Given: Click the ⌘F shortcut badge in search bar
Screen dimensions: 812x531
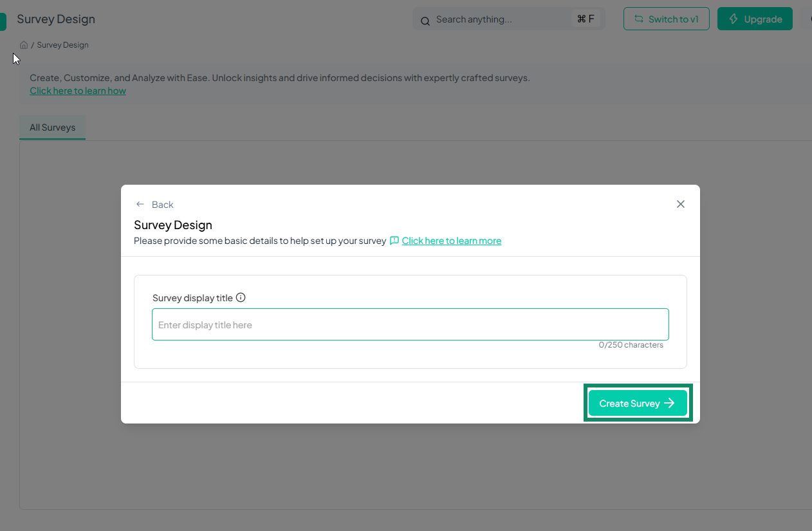Looking at the screenshot, I should (586, 19).
